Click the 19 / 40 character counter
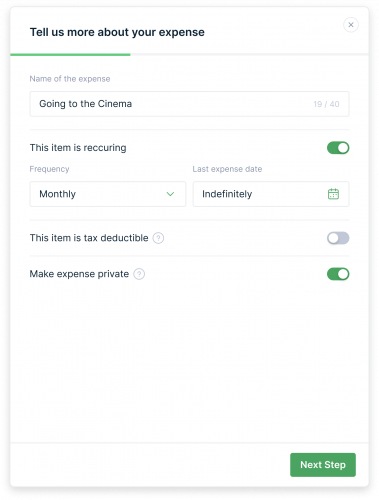 [326, 104]
